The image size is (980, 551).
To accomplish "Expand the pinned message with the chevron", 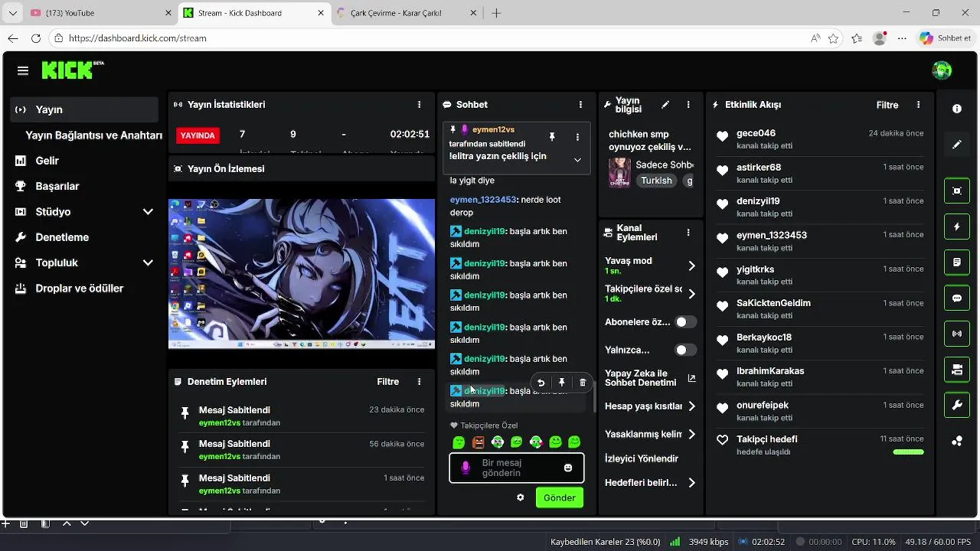I will (577, 160).
